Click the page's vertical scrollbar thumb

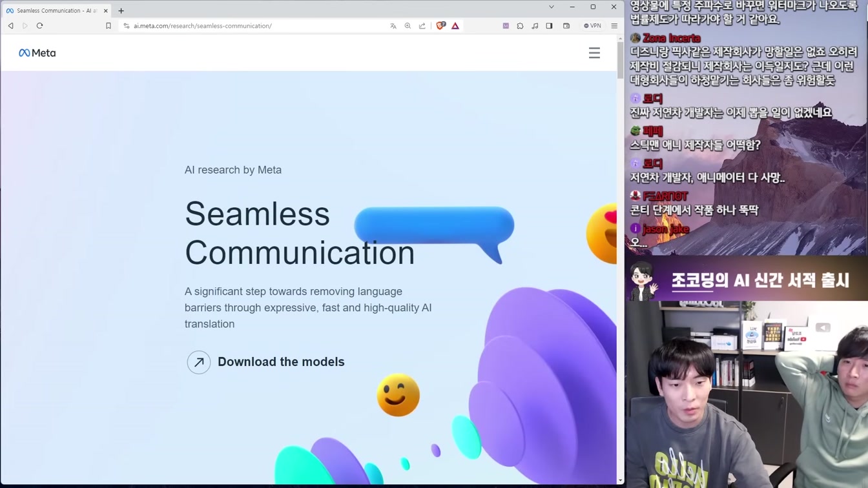(x=621, y=61)
